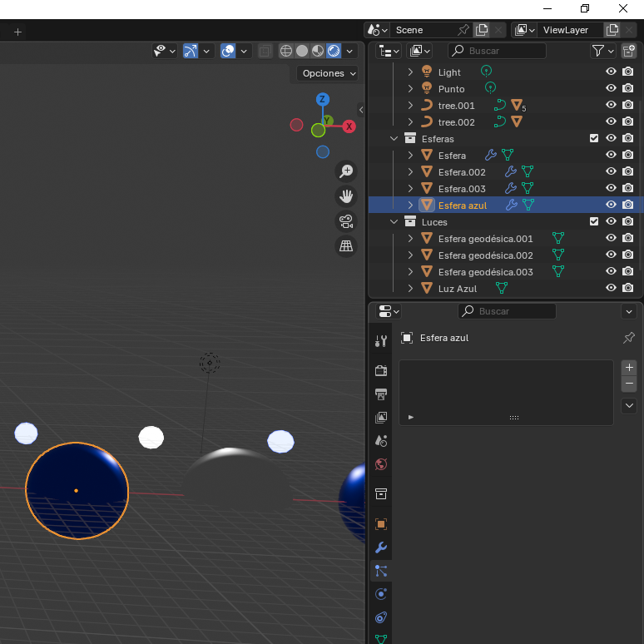Disable rendering for Luz Azul

628,288
